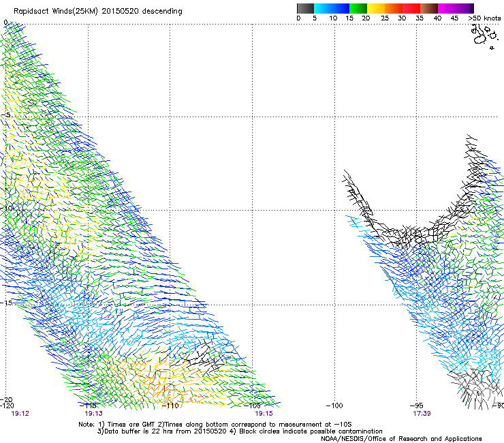Click the latitude label -5
This screenshot has width=504, height=443.
click(5, 115)
